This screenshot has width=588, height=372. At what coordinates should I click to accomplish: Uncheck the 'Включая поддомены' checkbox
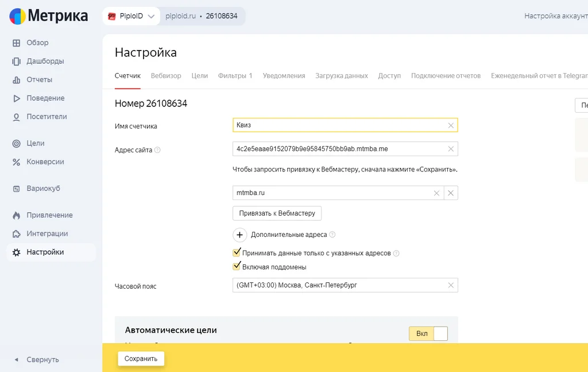click(x=237, y=267)
